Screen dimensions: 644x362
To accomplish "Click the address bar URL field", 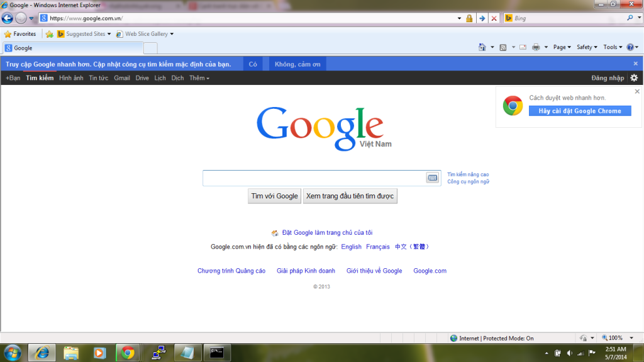I will (247, 18).
